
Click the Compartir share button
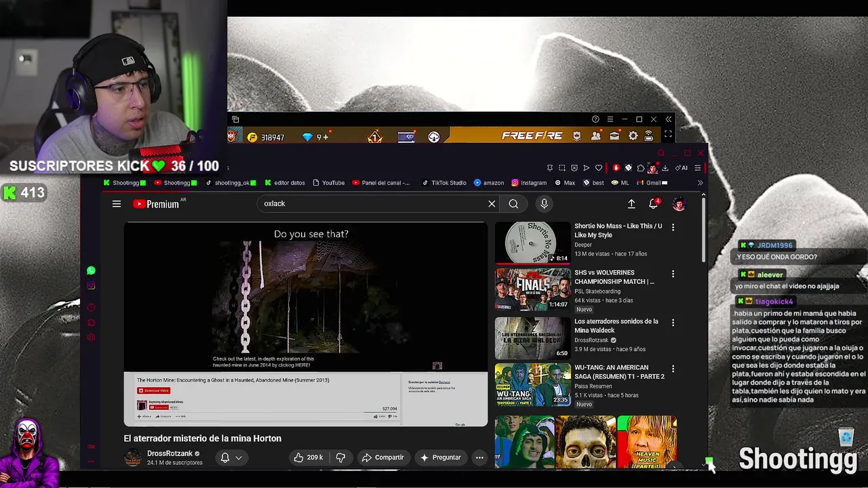click(x=382, y=457)
